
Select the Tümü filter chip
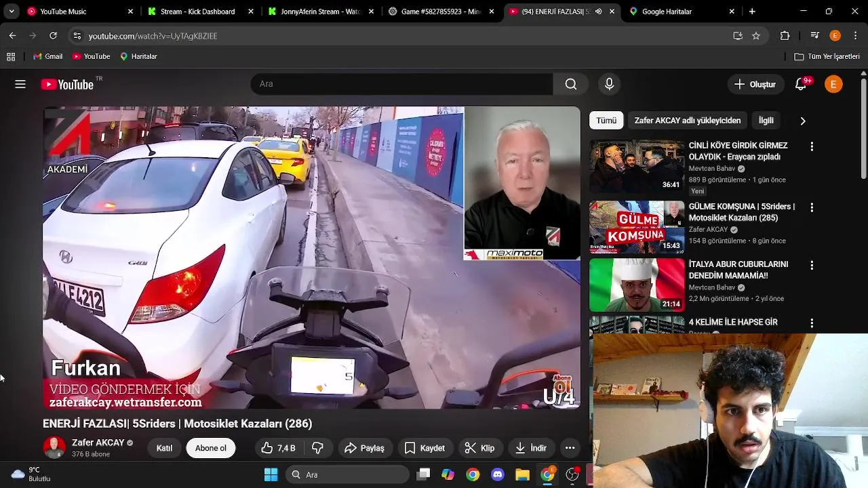coord(606,121)
